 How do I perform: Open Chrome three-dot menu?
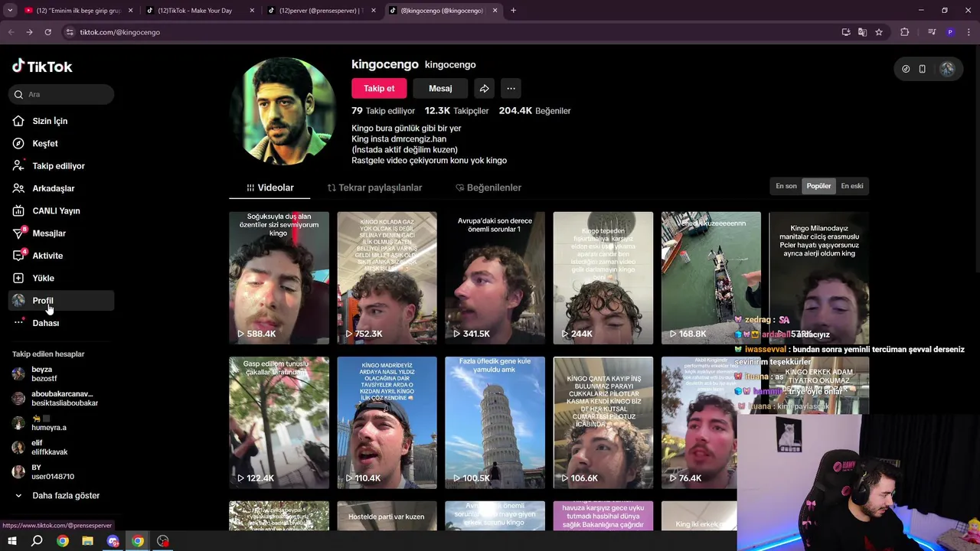[x=967, y=32]
